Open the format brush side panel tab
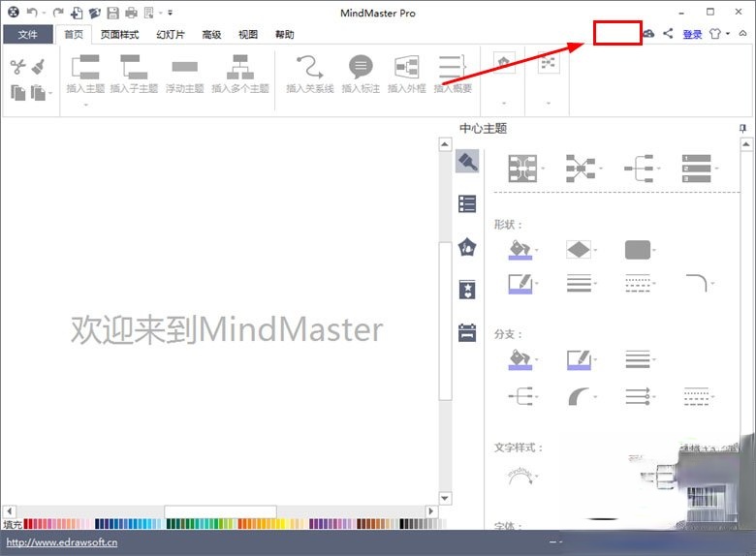The height and width of the screenshot is (556, 756). pos(467,161)
